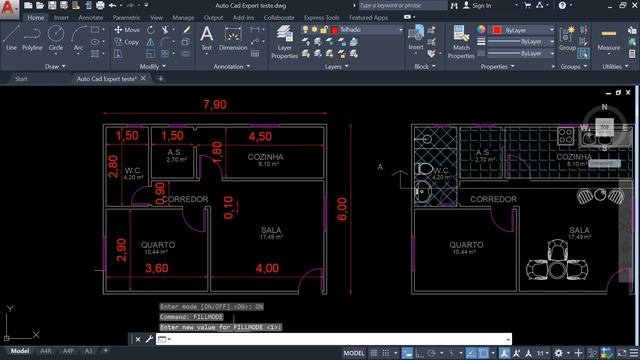
Task: Click Sign In
Action: coord(477,5)
